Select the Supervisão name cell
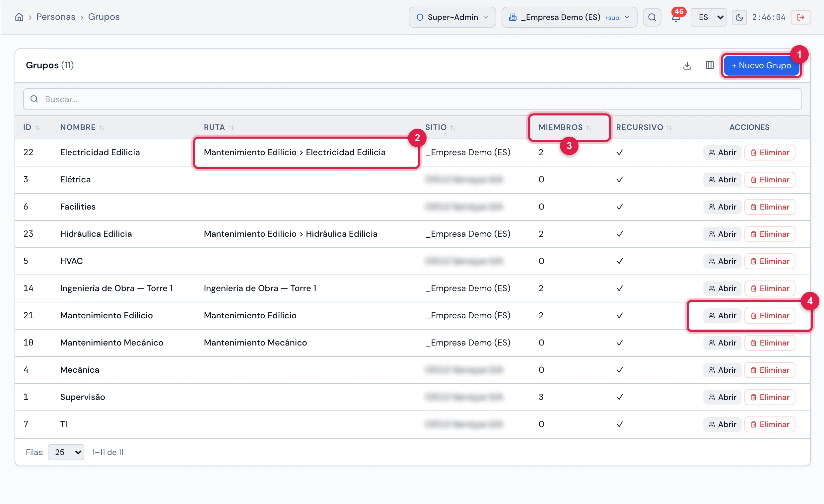The image size is (824, 504). click(83, 397)
